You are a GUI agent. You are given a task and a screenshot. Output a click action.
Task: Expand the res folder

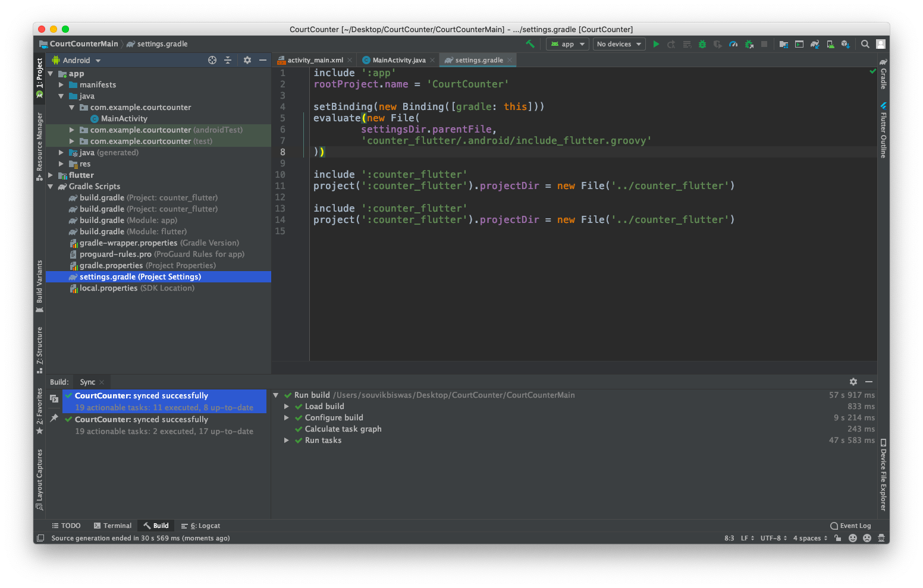click(x=61, y=164)
